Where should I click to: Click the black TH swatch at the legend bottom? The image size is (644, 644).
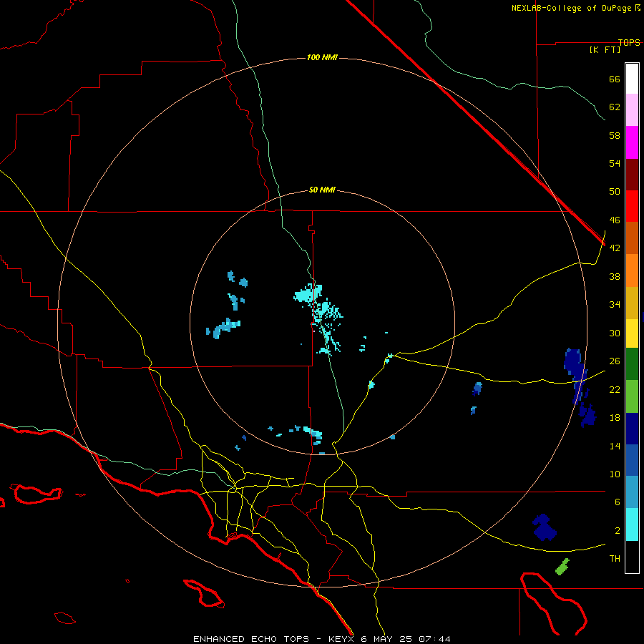tap(632, 557)
